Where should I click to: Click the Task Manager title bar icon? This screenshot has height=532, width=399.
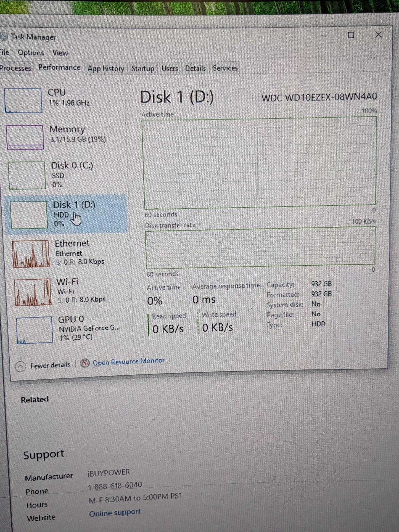pos(3,37)
